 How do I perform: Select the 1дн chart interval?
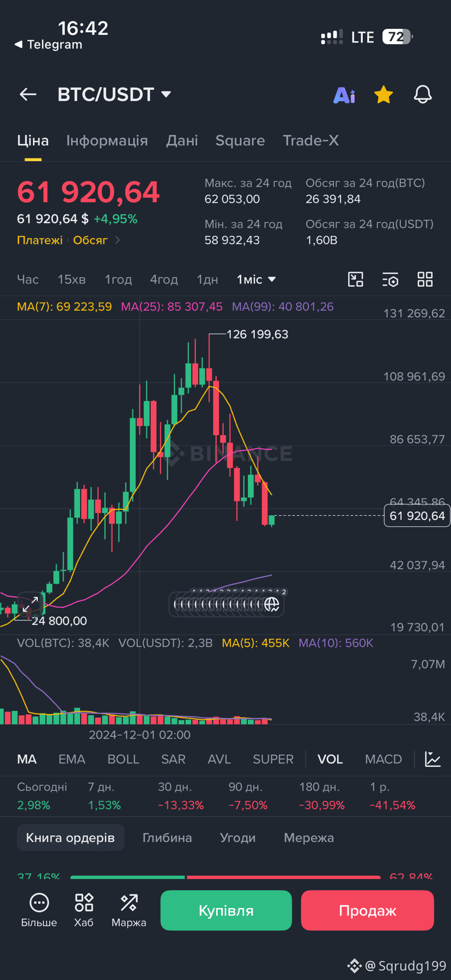point(207,280)
